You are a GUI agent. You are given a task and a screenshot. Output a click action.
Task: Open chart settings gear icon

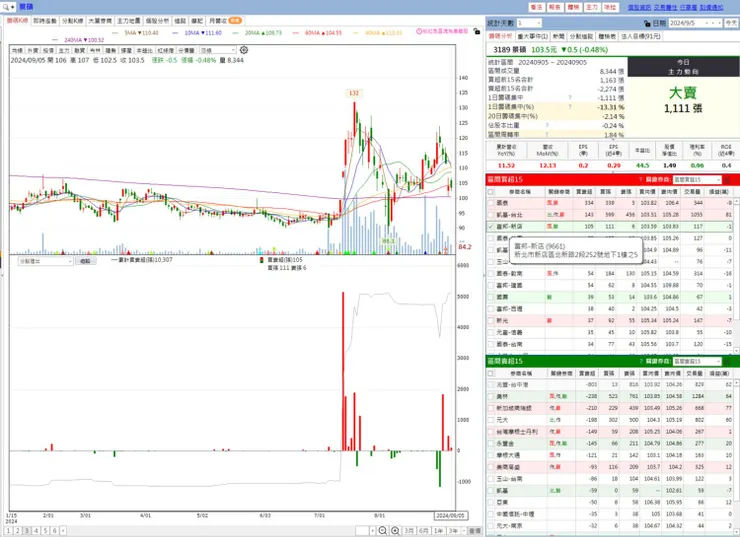244,50
